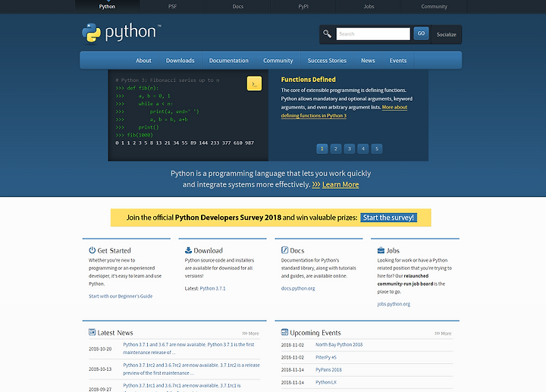The width and height of the screenshot is (546, 392).
Task: Open the About menu
Action: tap(143, 61)
